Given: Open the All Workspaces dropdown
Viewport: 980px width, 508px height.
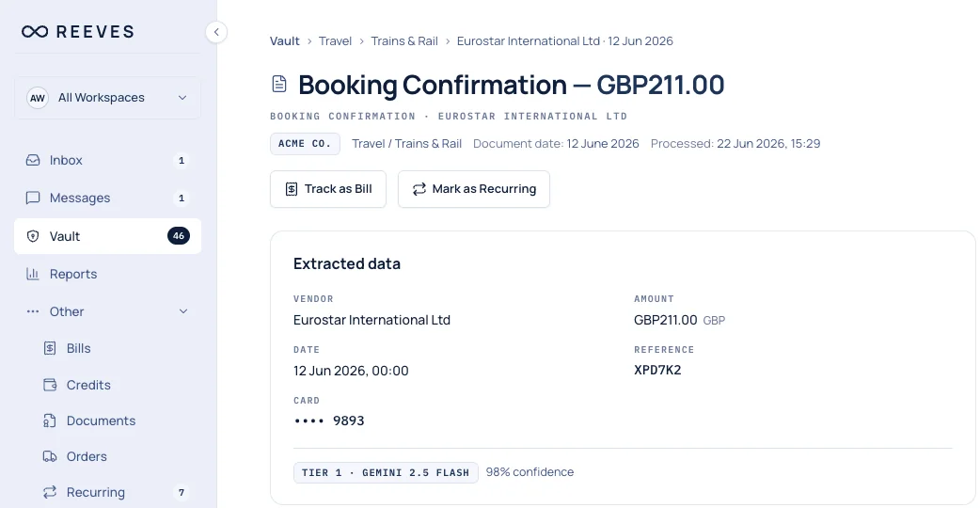Looking at the screenshot, I should point(107,98).
